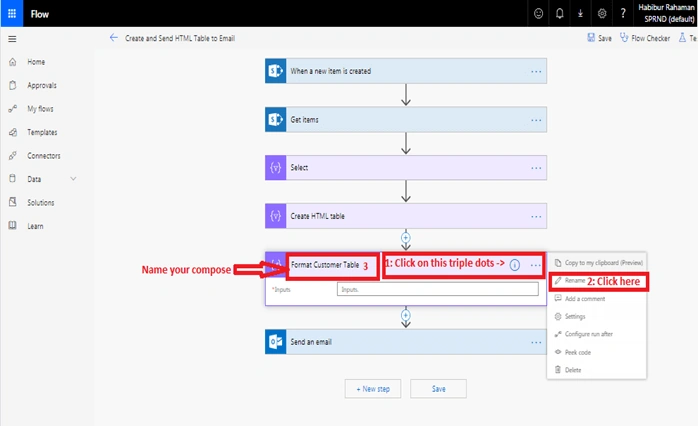Click the Select step's data operation icon
The width and height of the screenshot is (698, 426).
point(276,167)
